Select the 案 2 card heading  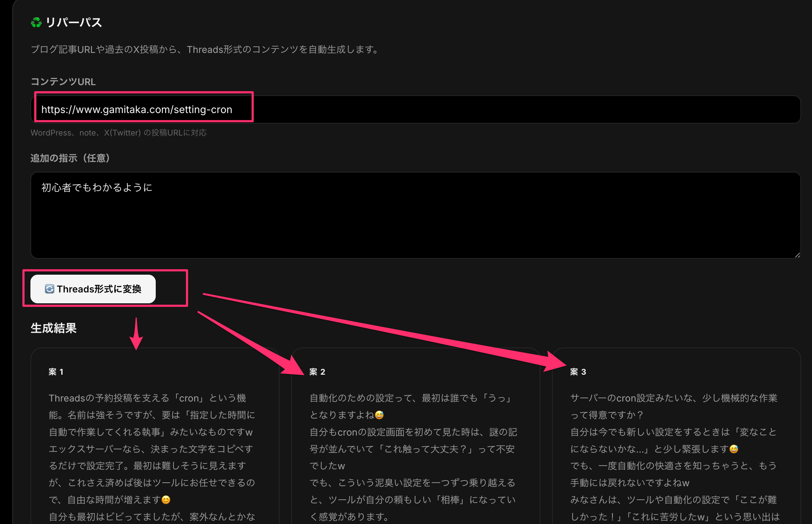pos(317,372)
